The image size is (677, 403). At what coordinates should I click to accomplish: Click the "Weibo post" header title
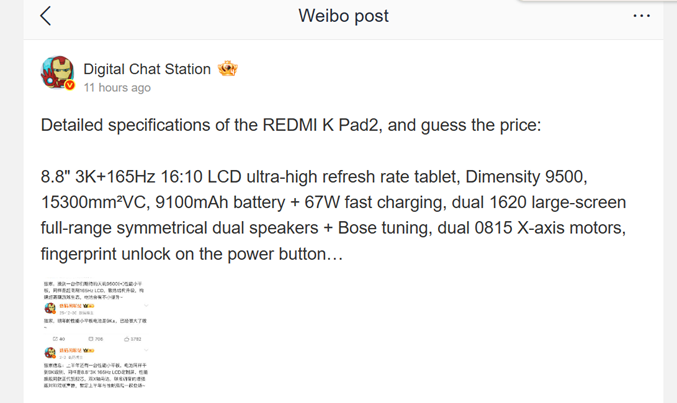point(343,16)
